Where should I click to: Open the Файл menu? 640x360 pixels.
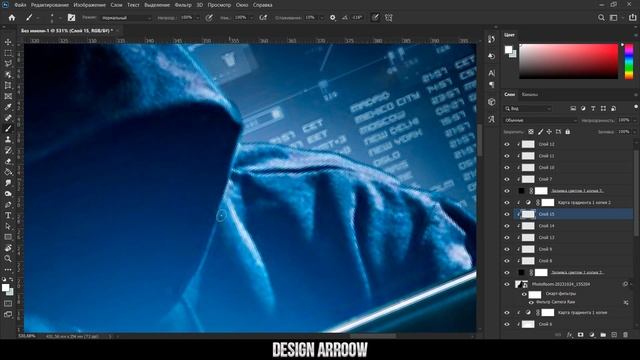pyautogui.click(x=20, y=5)
